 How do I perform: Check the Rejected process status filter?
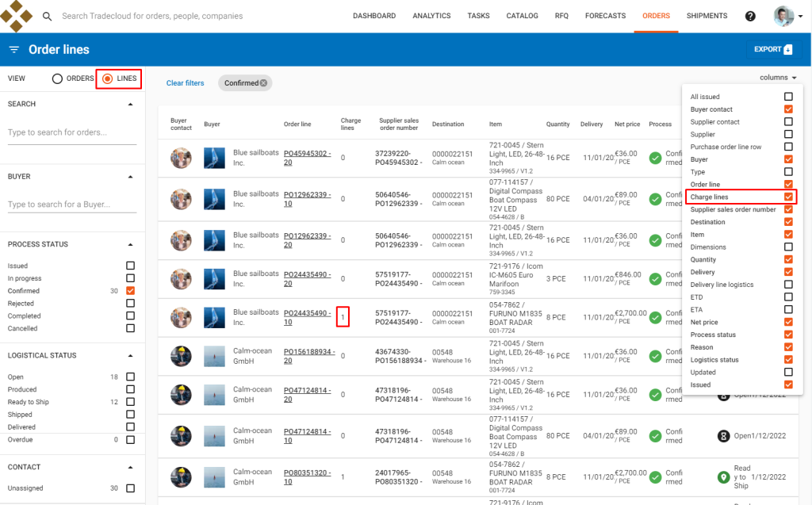[x=131, y=303]
